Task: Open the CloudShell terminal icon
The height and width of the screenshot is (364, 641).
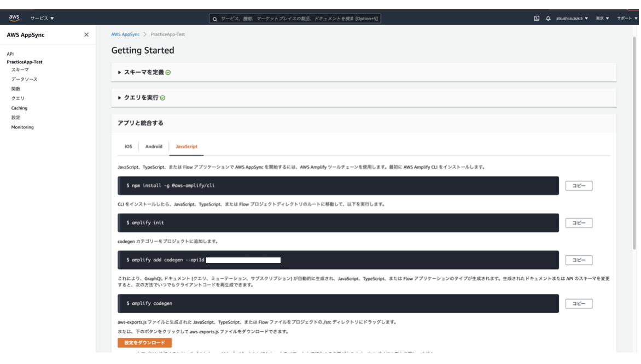Action: click(x=537, y=19)
